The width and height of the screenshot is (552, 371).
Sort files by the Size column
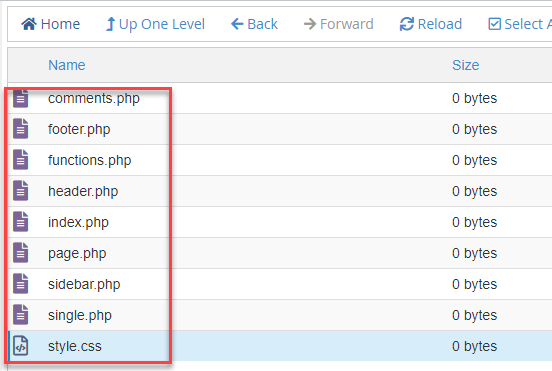[x=465, y=65]
